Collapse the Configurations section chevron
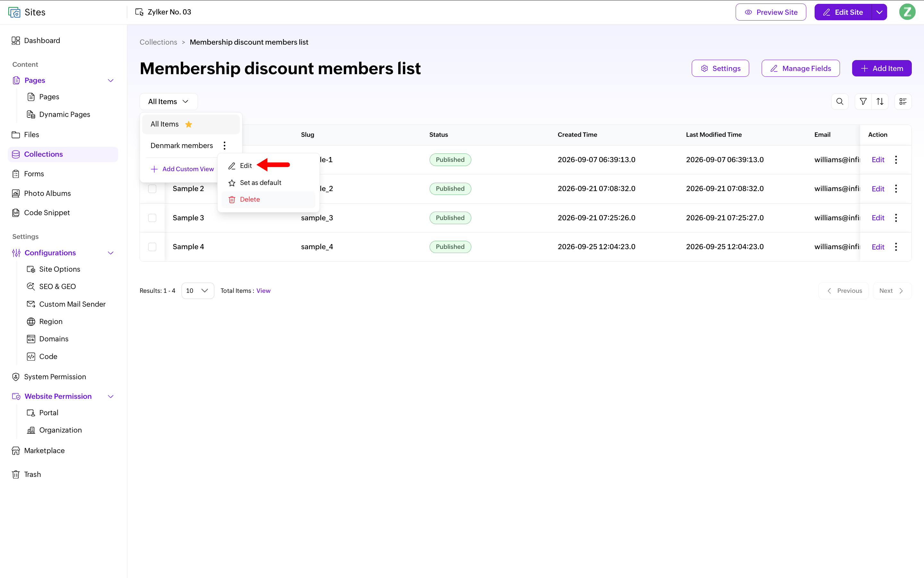924x578 pixels. tap(111, 253)
